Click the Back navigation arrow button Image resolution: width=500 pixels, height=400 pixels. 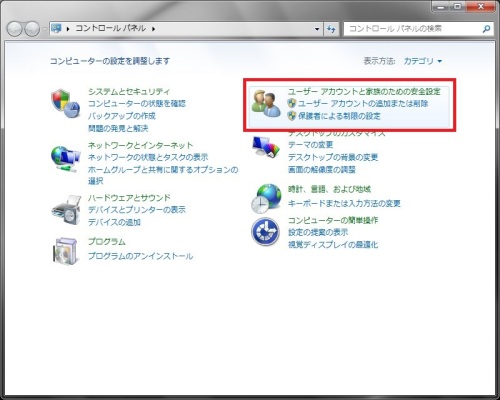(x=14, y=29)
